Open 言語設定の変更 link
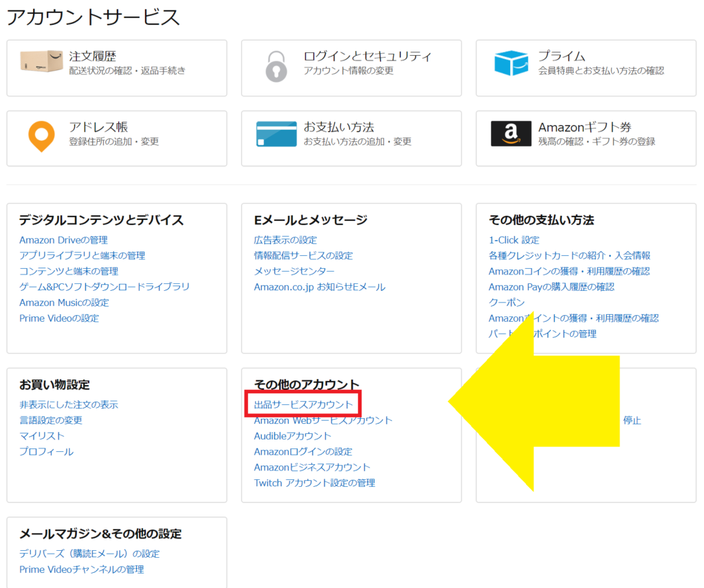The width and height of the screenshot is (704, 588). (51, 420)
